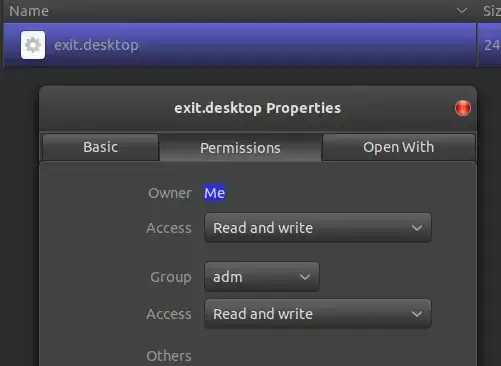Switch to the Basic tab
Image resolution: width=501 pixels, height=366 pixels.
click(x=100, y=147)
